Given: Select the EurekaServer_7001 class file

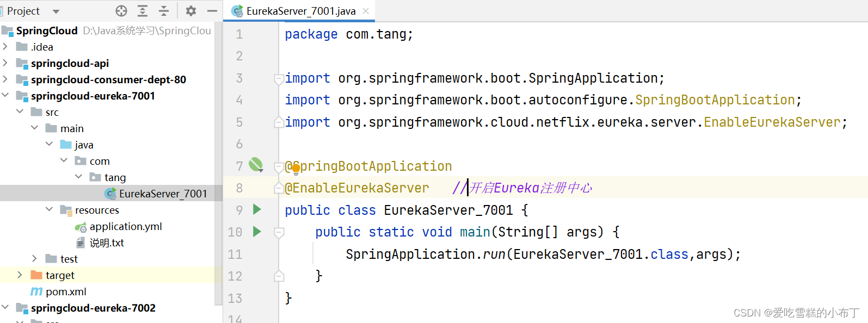Looking at the screenshot, I should (x=107, y=194).
